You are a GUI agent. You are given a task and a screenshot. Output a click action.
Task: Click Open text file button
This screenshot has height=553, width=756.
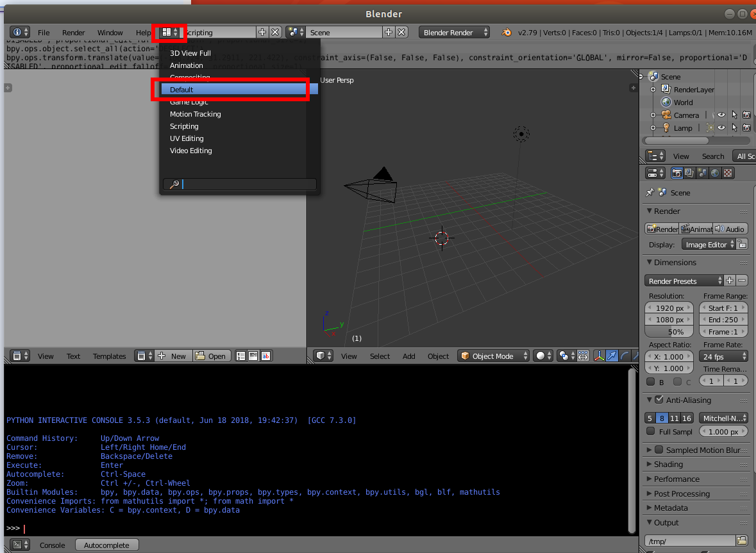(212, 356)
